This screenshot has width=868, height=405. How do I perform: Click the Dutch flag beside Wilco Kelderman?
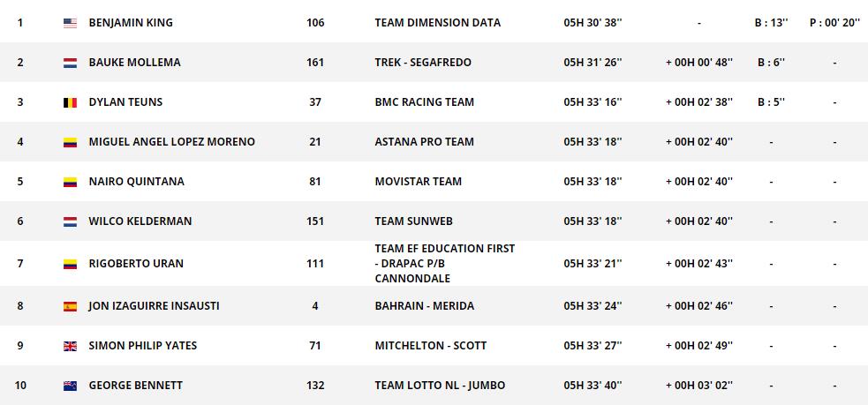[71, 221]
